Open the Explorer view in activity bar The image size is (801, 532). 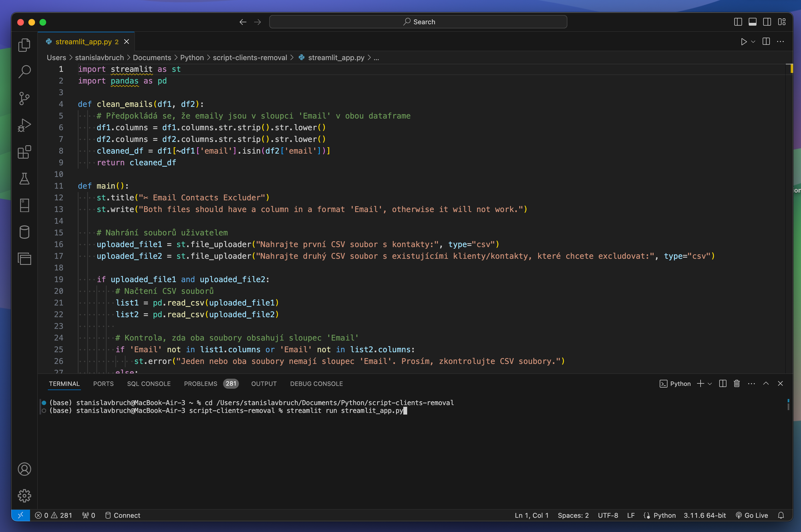coord(24,45)
